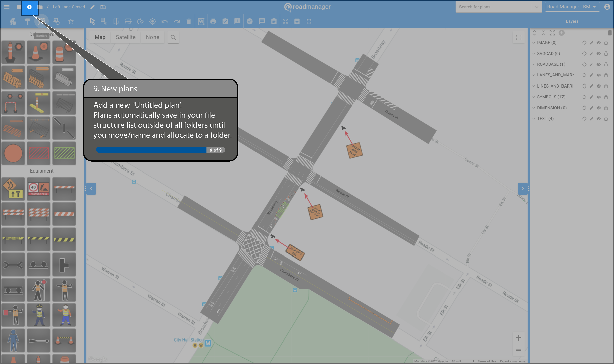Hide the ROADBASE layer
The width and height of the screenshot is (614, 364).
coord(599,64)
